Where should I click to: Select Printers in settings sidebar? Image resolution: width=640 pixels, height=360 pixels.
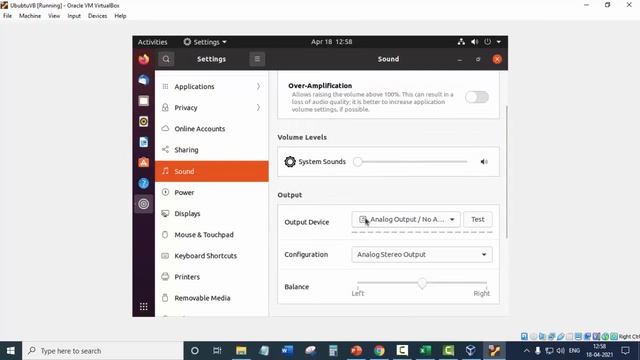(212, 277)
